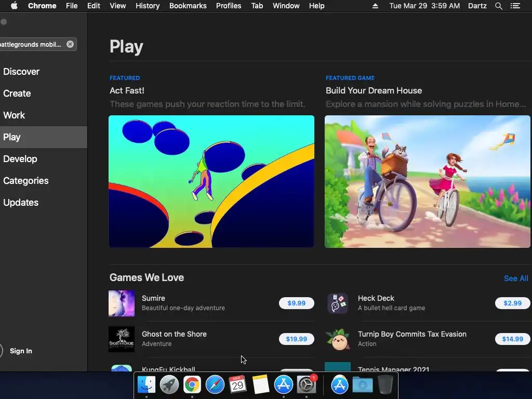Open the Build Your Dream House artwork

(x=428, y=181)
